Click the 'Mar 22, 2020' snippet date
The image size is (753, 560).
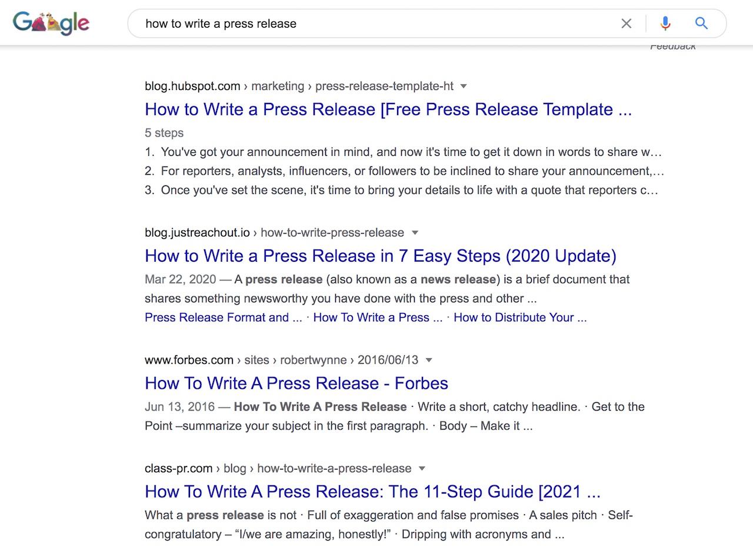point(180,279)
